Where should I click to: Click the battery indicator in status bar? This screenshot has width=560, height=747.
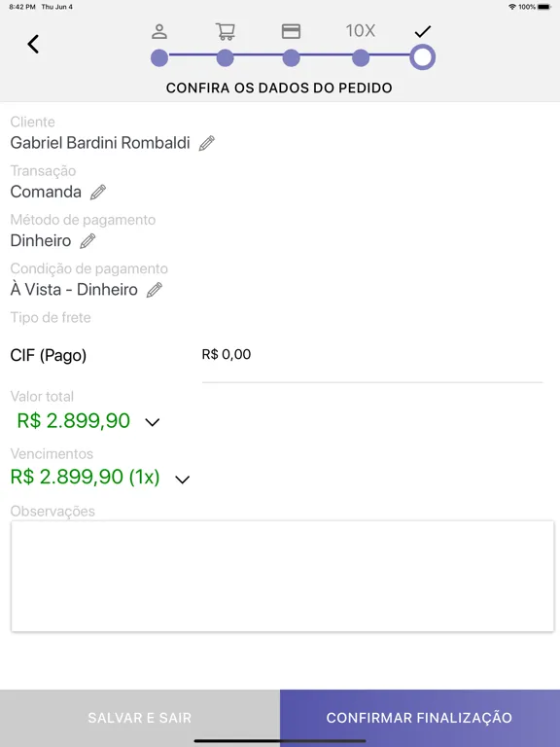[x=544, y=7]
